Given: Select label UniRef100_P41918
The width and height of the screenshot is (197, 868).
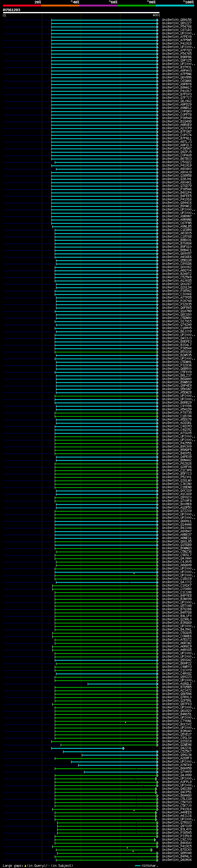Looking at the screenshot, I should pos(176,43).
